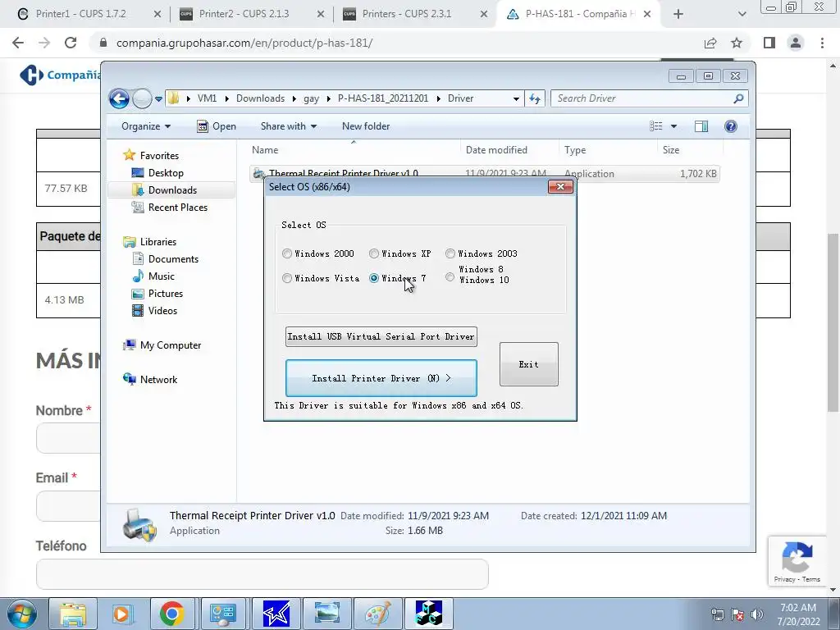Click the volume icon in system tray

757,614
